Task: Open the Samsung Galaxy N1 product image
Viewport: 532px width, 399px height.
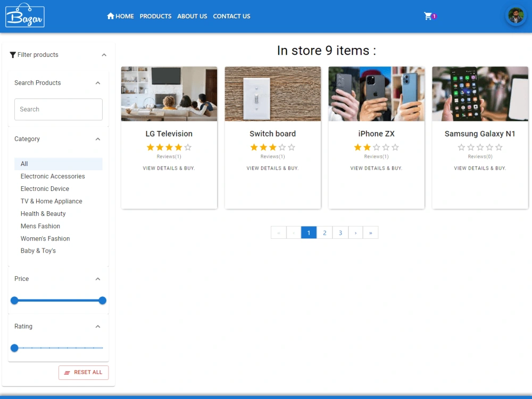Action: click(x=480, y=94)
